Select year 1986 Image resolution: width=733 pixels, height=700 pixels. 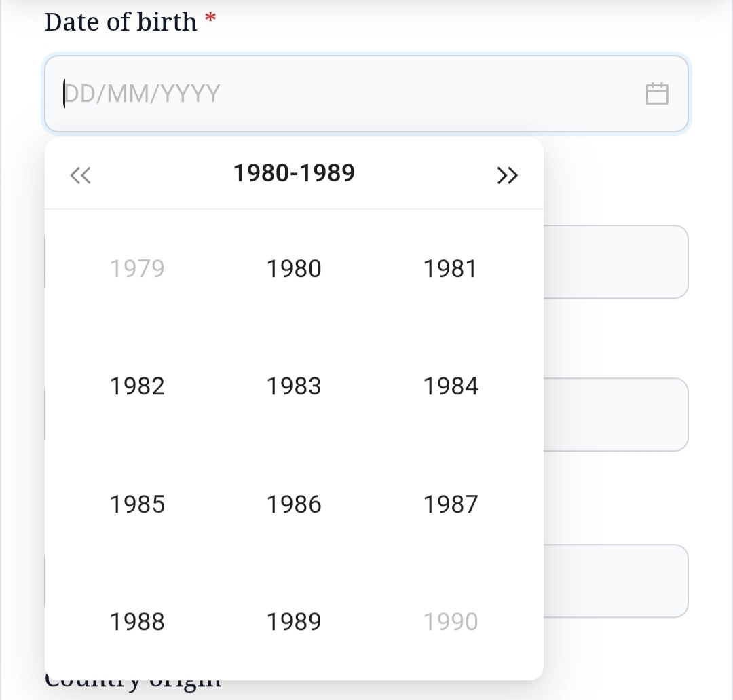click(294, 504)
